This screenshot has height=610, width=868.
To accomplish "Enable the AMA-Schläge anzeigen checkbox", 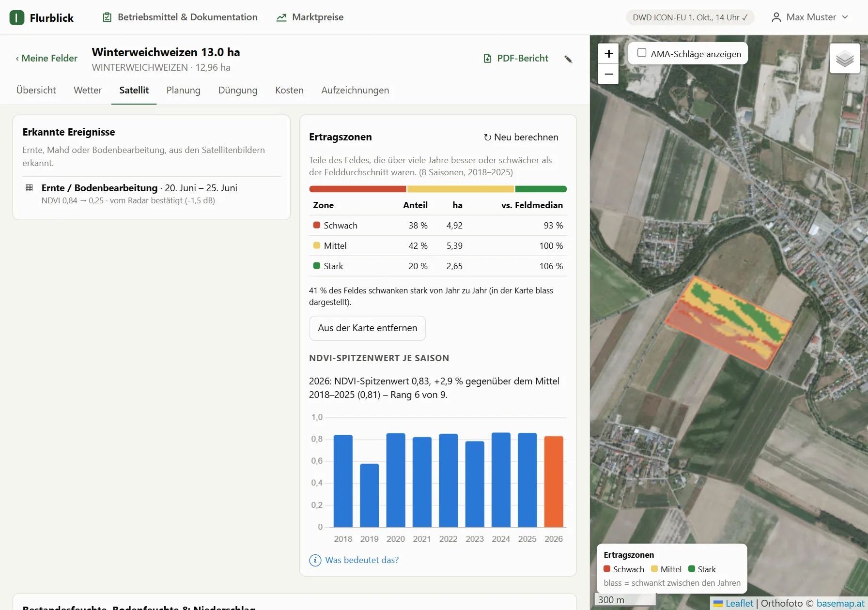I will coord(642,53).
